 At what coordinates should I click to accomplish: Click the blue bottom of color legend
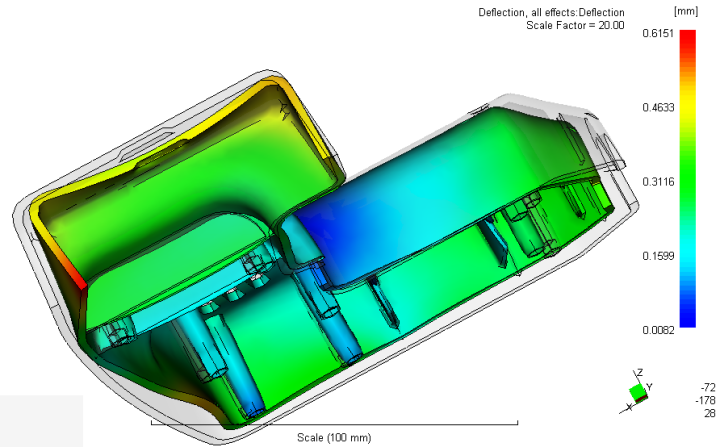[x=686, y=318]
